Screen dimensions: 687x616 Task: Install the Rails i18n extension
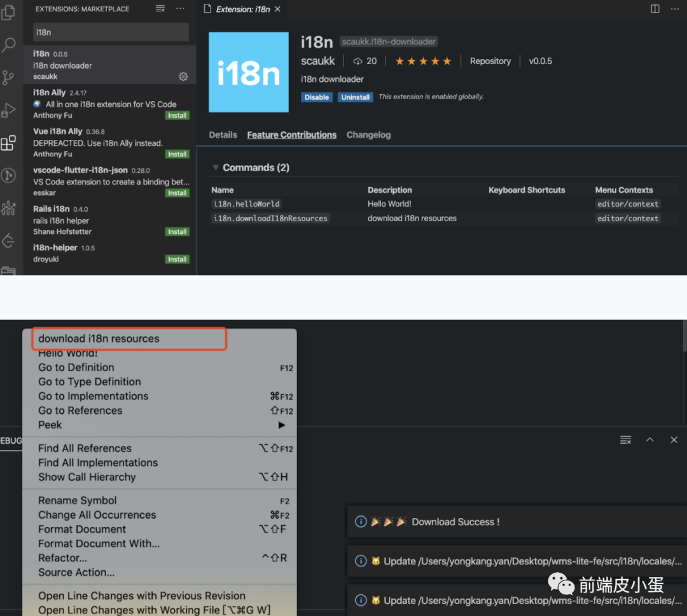pos(177,231)
